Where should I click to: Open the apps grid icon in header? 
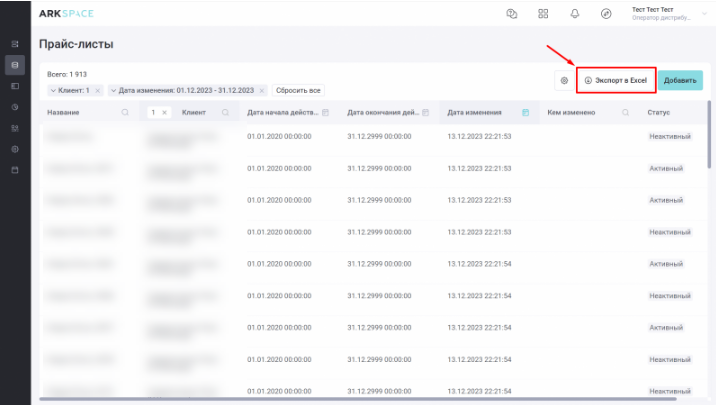pos(543,14)
